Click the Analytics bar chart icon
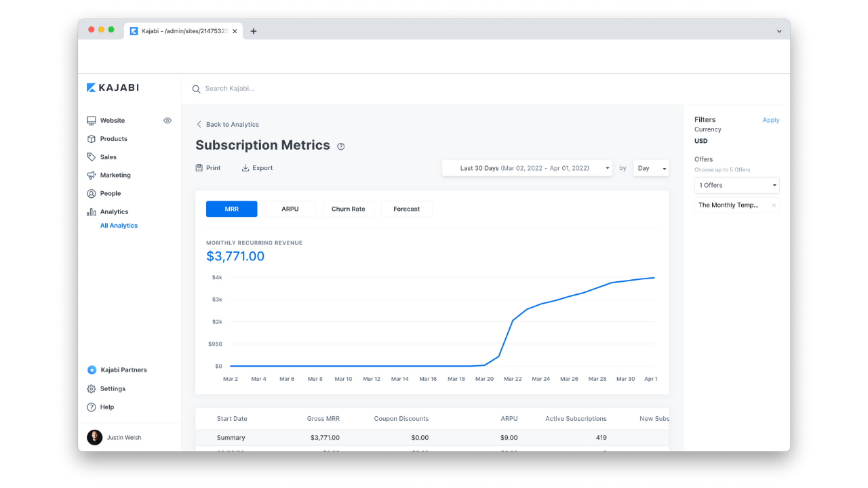 coord(91,211)
